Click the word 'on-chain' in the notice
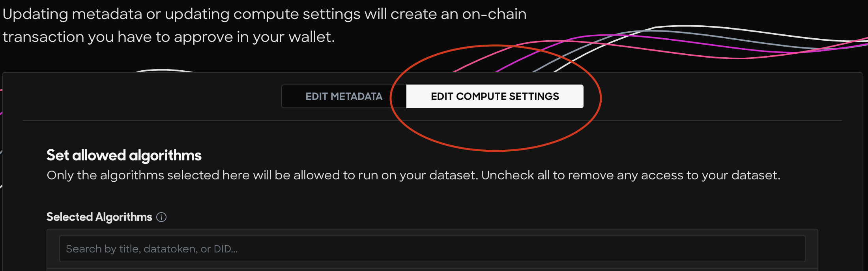Image resolution: width=868 pixels, height=271 pixels. point(494,14)
